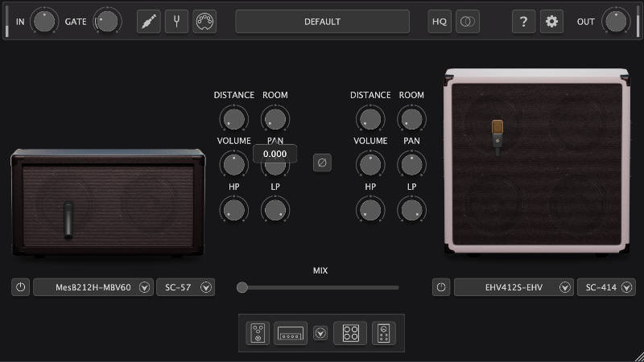Image resolution: width=644 pixels, height=362 pixels.
Task: Click the gold microphone on the right cabinet
Action: (x=497, y=138)
